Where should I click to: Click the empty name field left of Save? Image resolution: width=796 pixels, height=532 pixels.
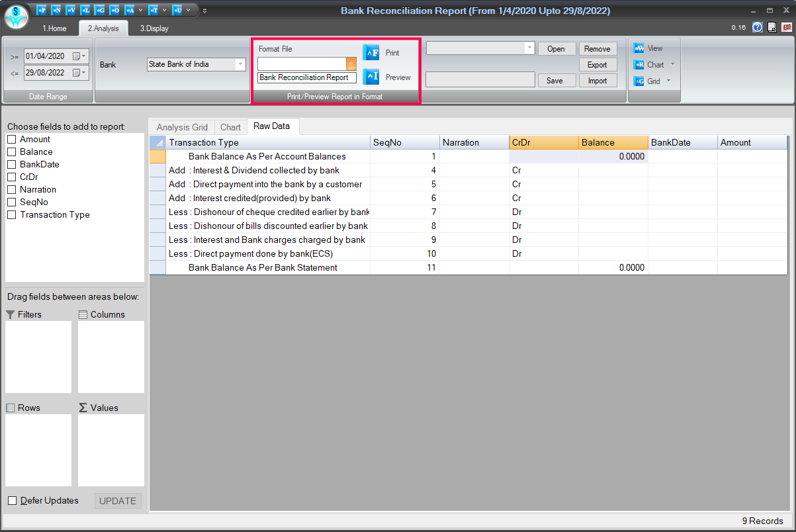point(480,80)
